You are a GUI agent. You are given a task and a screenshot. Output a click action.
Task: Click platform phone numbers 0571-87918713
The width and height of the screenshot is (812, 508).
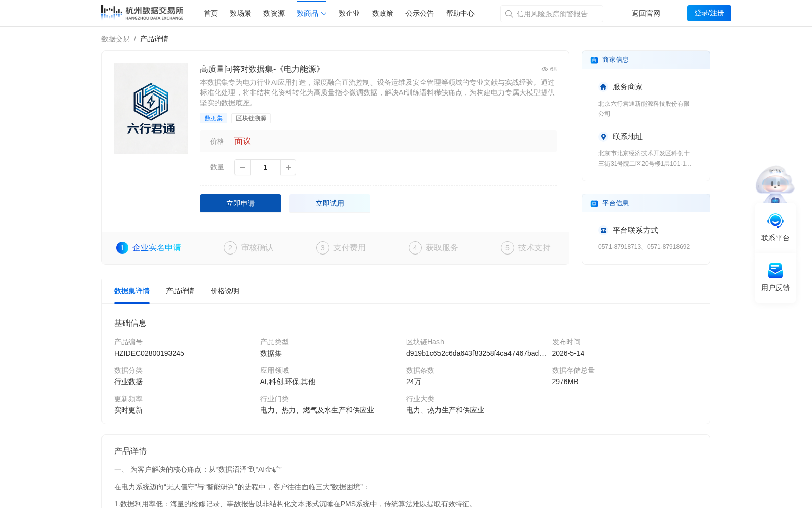pos(620,247)
